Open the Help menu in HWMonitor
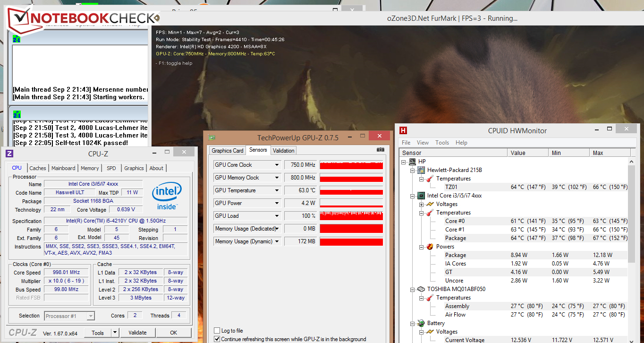 (461, 143)
